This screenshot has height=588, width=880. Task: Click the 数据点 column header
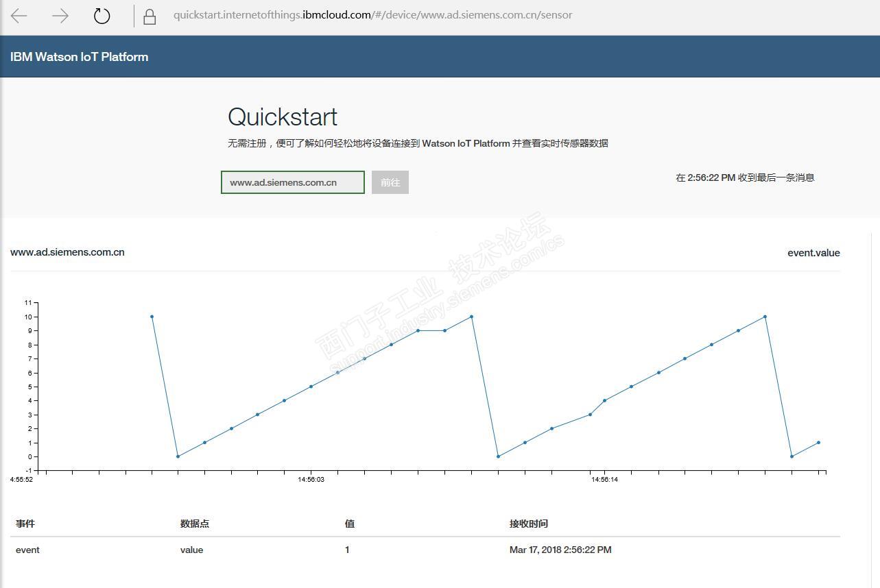point(195,524)
